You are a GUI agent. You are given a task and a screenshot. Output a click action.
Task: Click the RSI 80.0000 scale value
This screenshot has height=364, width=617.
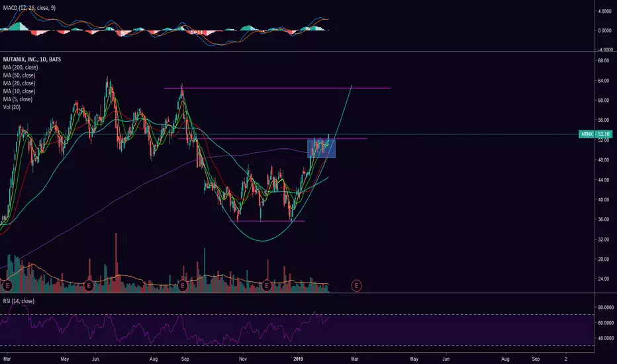pos(606,307)
